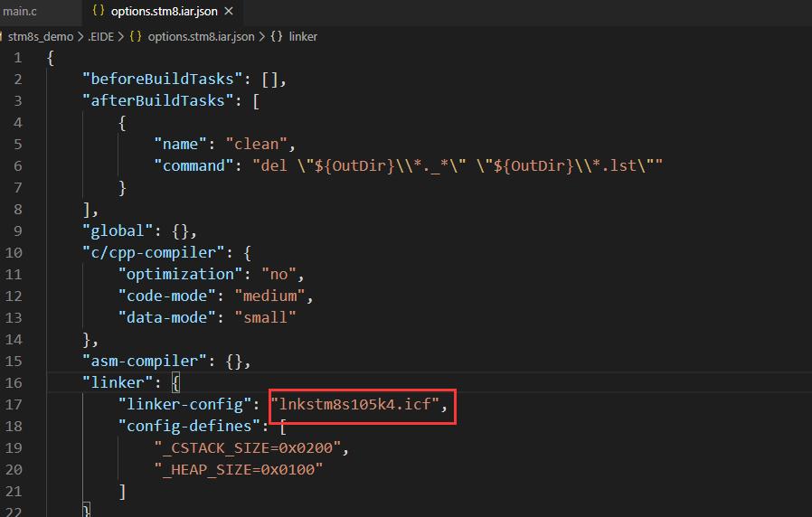Click the "asm-compiler" key

(145, 361)
